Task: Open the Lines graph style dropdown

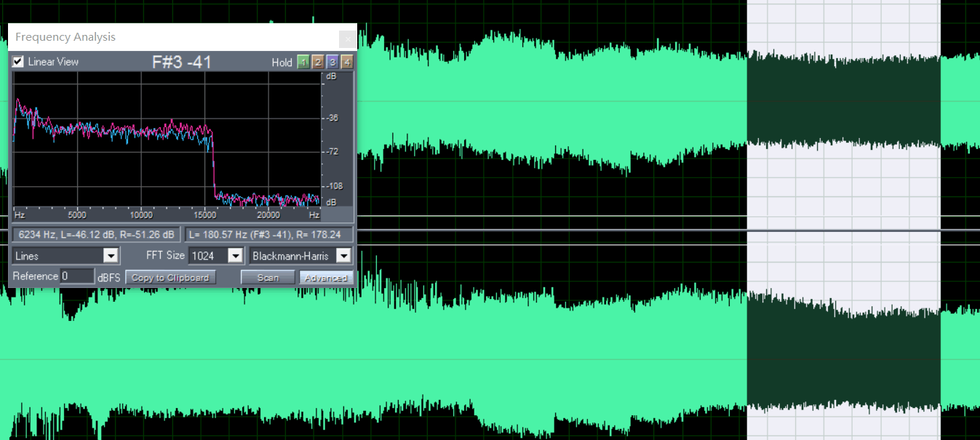Action: [x=111, y=256]
